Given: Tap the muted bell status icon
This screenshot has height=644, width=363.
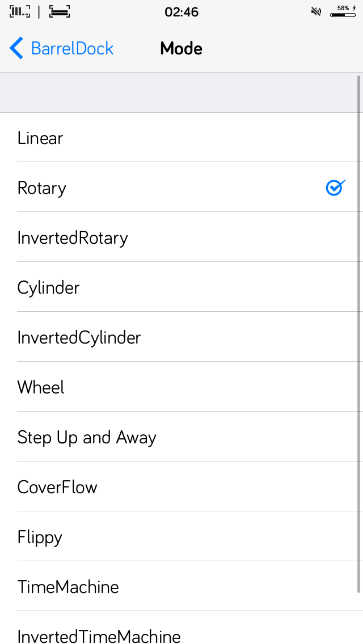Looking at the screenshot, I should click(316, 11).
